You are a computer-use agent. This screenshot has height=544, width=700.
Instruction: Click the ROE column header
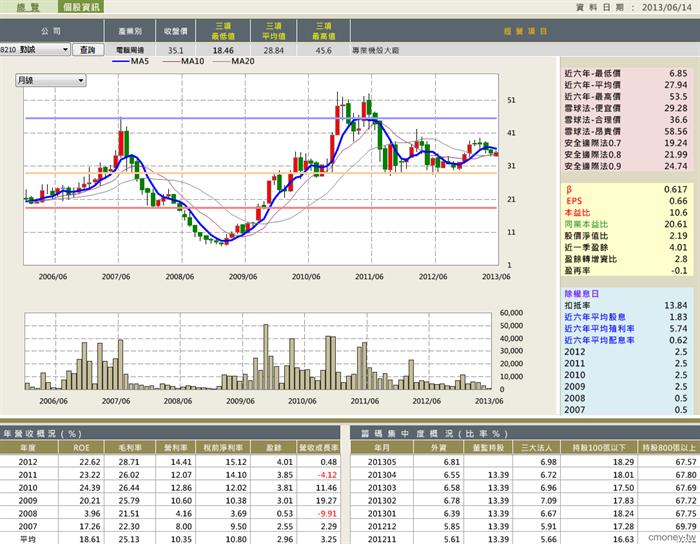click(x=81, y=448)
